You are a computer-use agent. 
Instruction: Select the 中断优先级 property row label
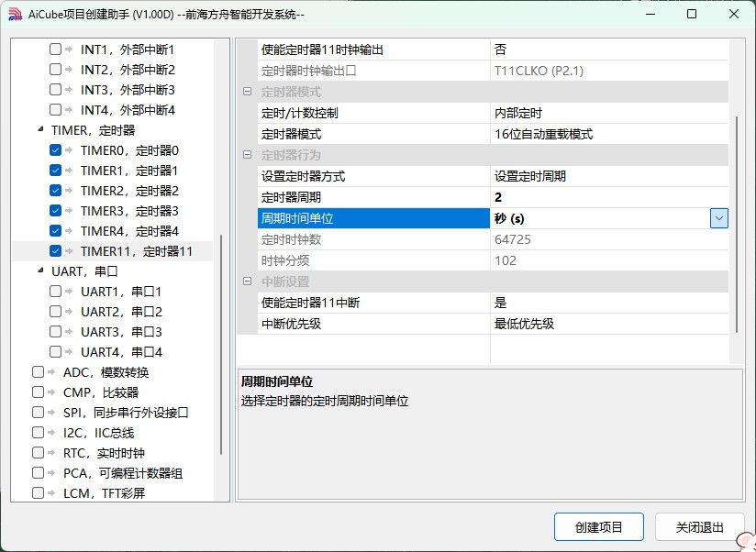point(373,324)
